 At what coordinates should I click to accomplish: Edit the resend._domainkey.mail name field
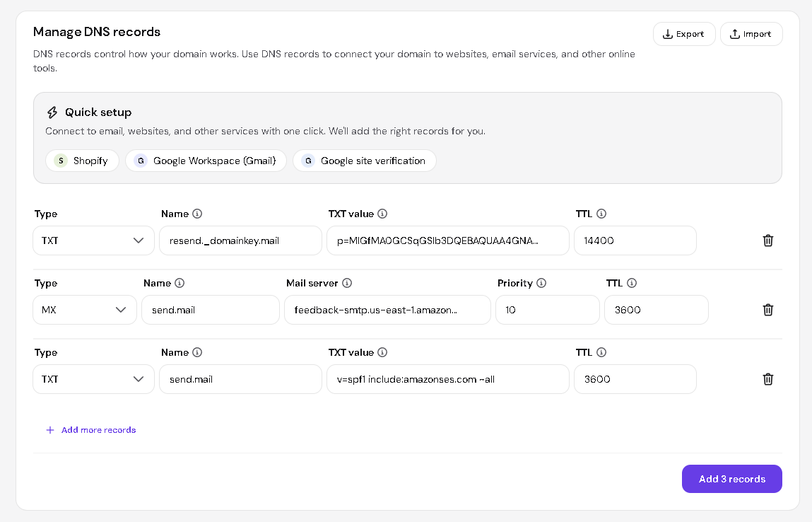click(241, 240)
